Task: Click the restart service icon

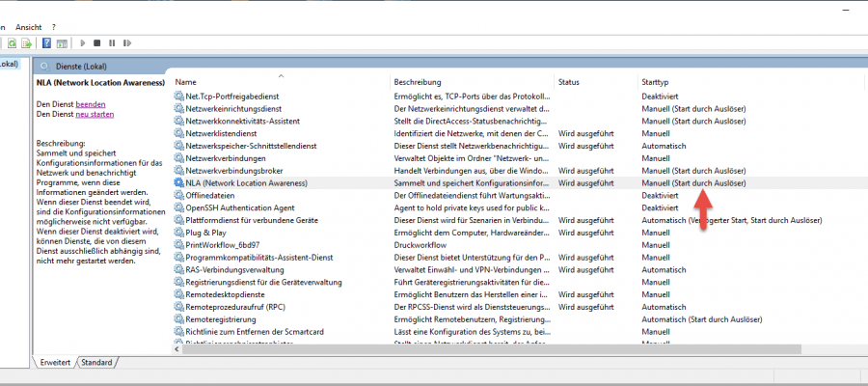Action: 126,43
